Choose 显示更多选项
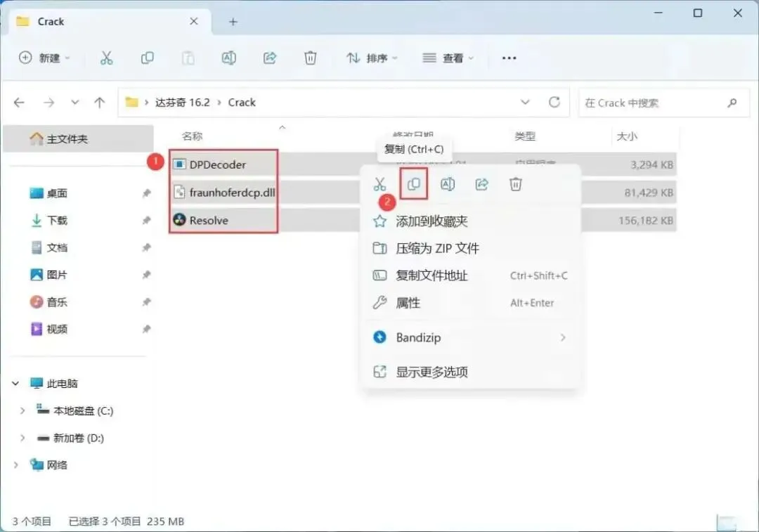Screen dimensions: 759x532 tap(469, 372)
